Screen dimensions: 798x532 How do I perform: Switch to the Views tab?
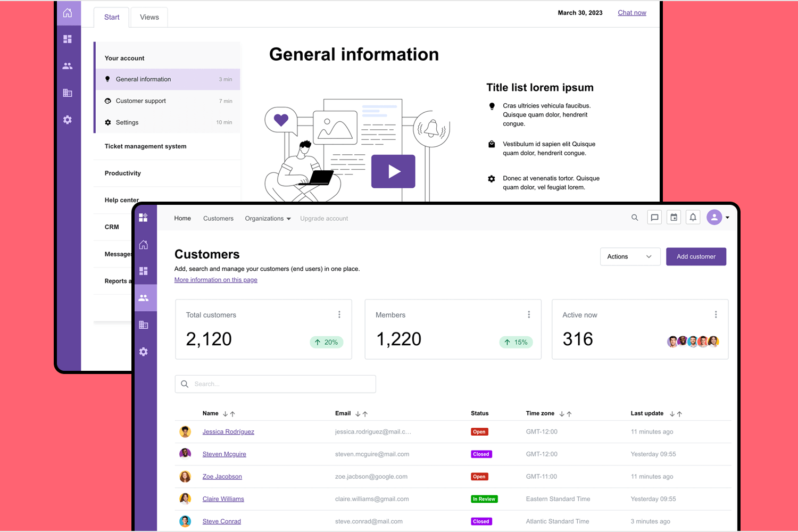coord(149,17)
